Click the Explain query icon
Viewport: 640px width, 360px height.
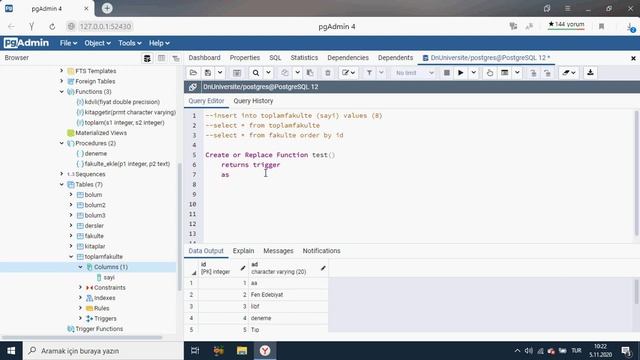[490, 73]
